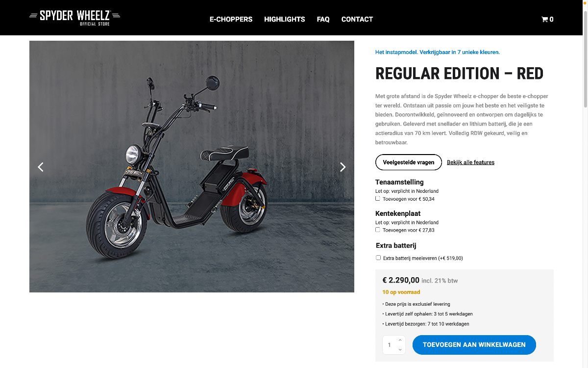This screenshot has width=588, height=368.
Task: Show previous product image with left arrow
Action: 41,167
